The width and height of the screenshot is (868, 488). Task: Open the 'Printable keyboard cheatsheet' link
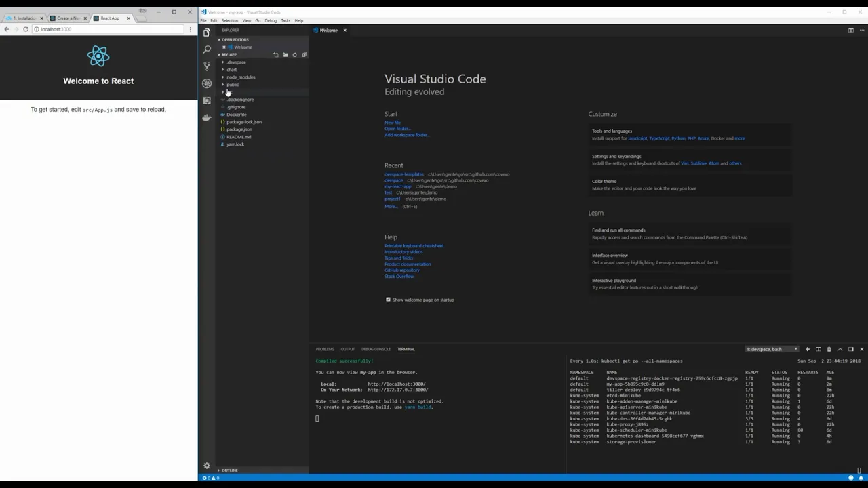(414, 246)
